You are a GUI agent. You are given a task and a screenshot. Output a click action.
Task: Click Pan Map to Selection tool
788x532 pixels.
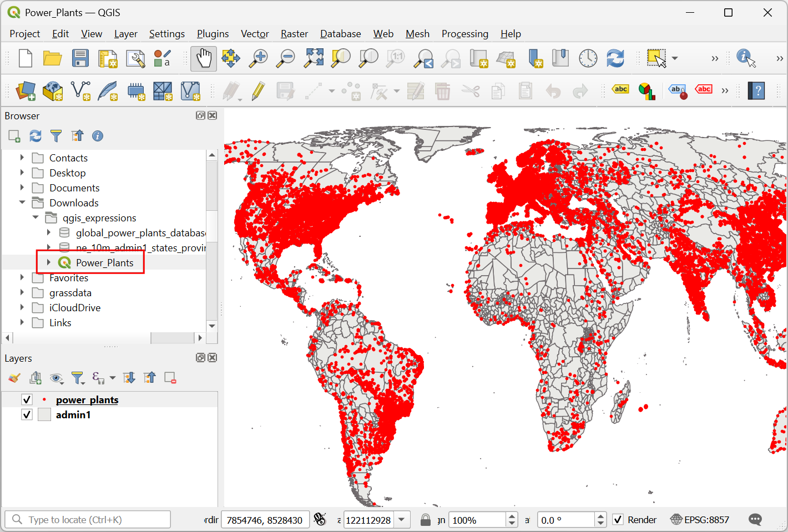point(231,58)
